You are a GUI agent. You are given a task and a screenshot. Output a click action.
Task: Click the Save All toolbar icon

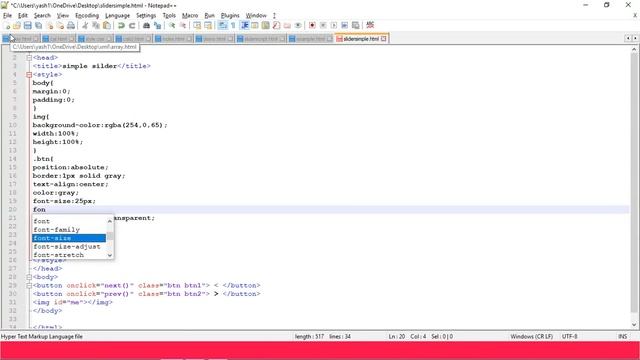pyautogui.click(x=38, y=25)
